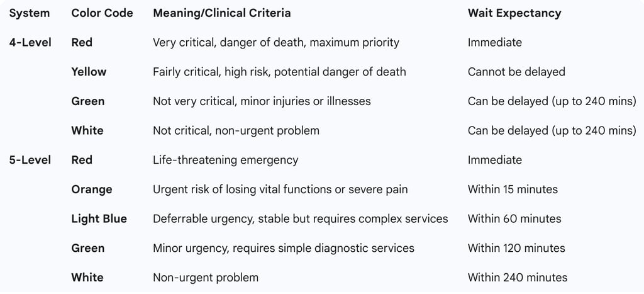The width and height of the screenshot is (644, 294).
Task: Select the 4-Level system label
Action: click(x=30, y=42)
